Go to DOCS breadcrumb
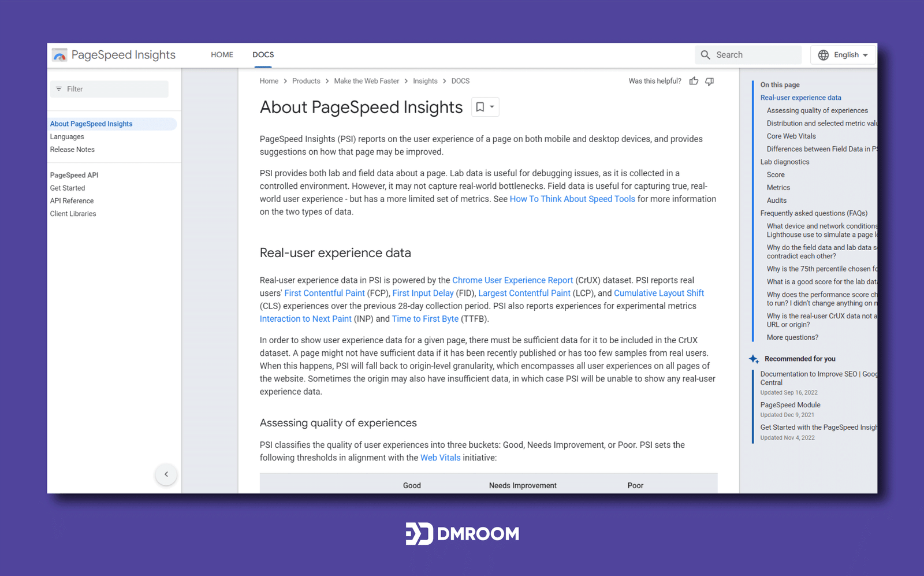Image resolution: width=924 pixels, height=576 pixels. (460, 81)
